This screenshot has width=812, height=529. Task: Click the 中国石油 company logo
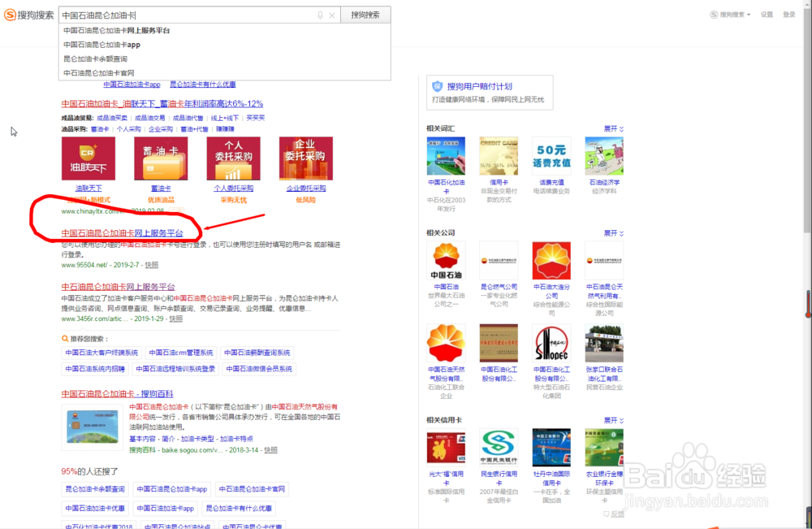[x=446, y=261]
